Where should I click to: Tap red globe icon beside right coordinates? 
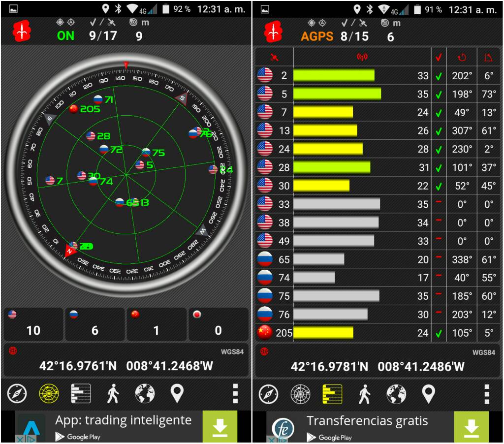tap(264, 351)
